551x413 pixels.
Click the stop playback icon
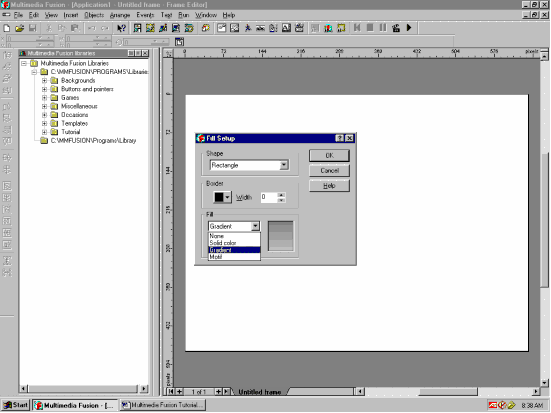point(370,28)
